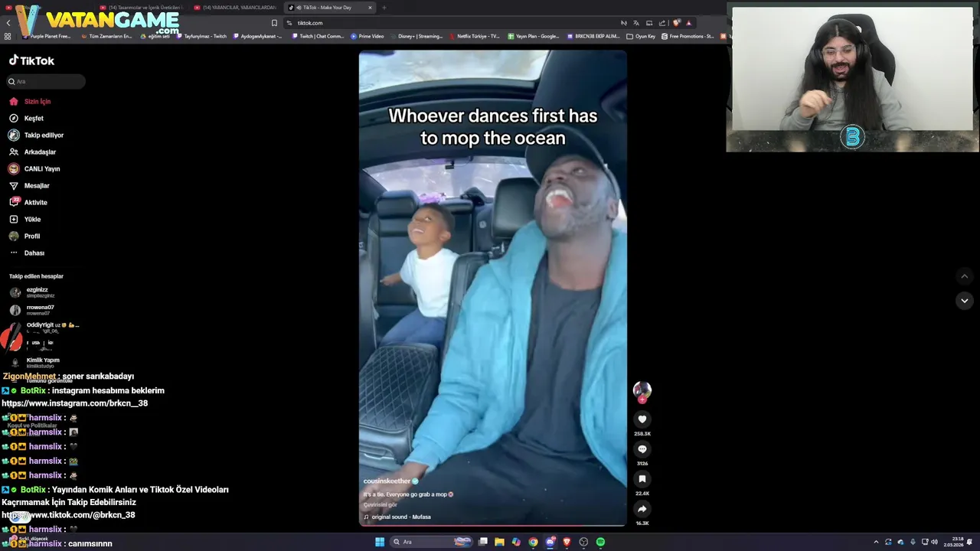Viewport: 980px width, 551px height.
Task: Open the Sizin İçin feed
Action: pyautogui.click(x=30, y=101)
